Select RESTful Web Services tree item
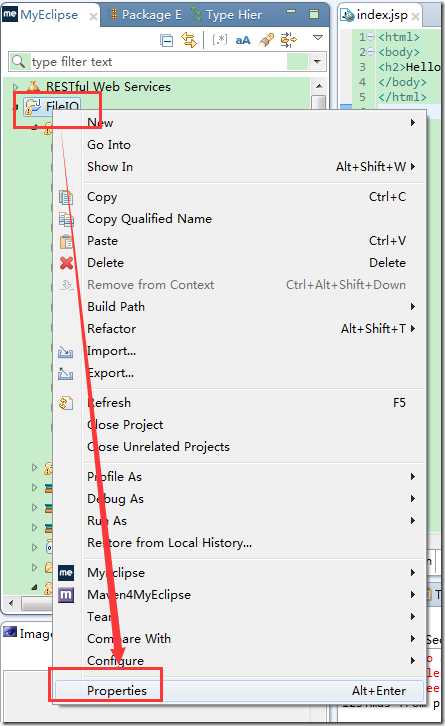The image size is (445, 726). [x=108, y=87]
